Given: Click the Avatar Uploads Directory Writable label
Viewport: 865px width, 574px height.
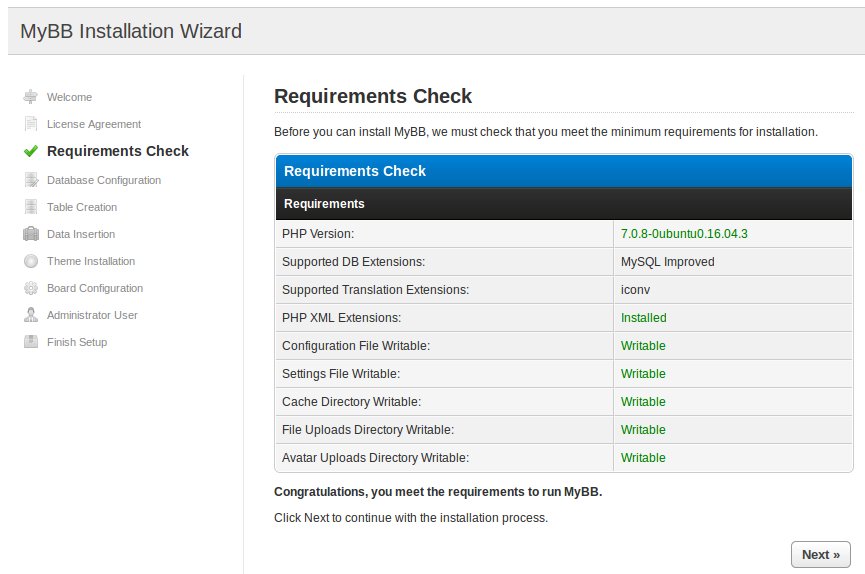Looking at the screenshot, I should [375, 458].
